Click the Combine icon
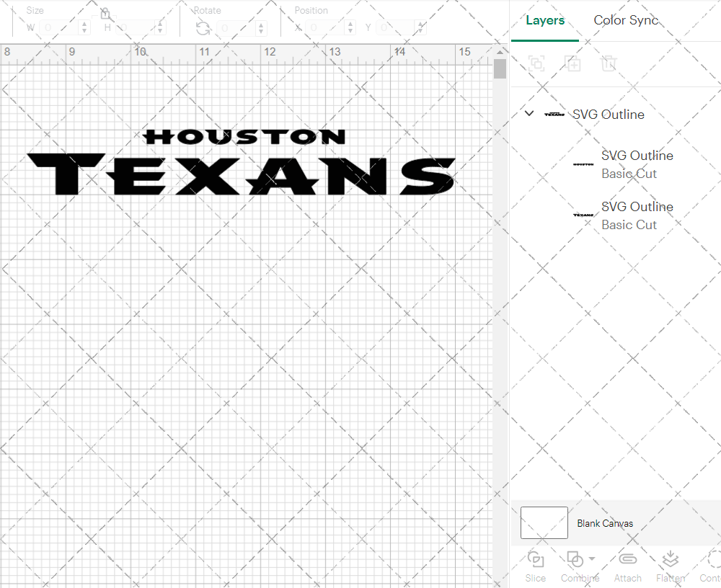The image size is (721, 588). tap(575, 559)
